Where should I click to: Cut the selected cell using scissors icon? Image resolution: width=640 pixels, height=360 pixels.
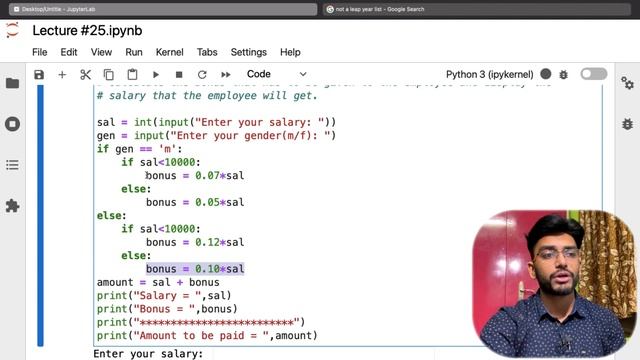pos(85,75)
